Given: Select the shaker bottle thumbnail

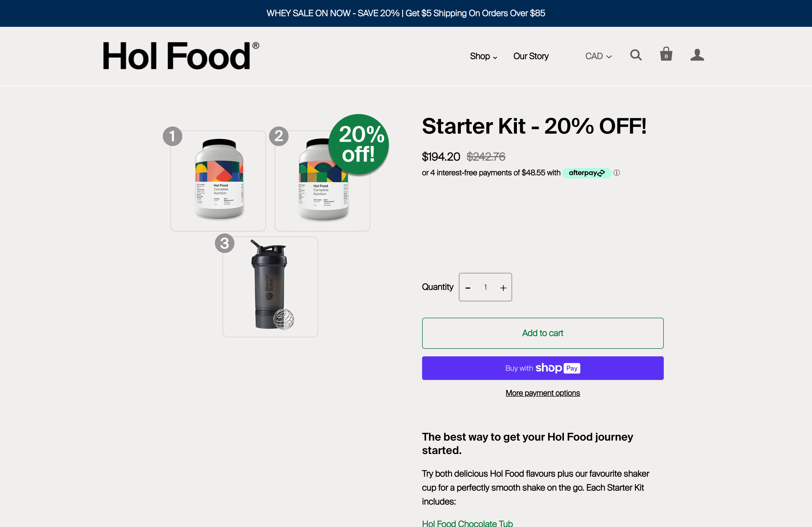Looking at the screenshot, I should pyautogui.click(x=270, y=287).
